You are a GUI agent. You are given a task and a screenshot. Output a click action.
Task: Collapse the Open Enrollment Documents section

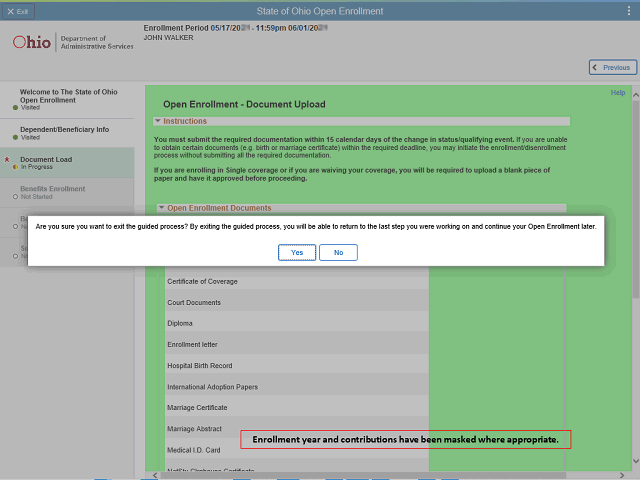pyautogui.click(x=161, y=208)
